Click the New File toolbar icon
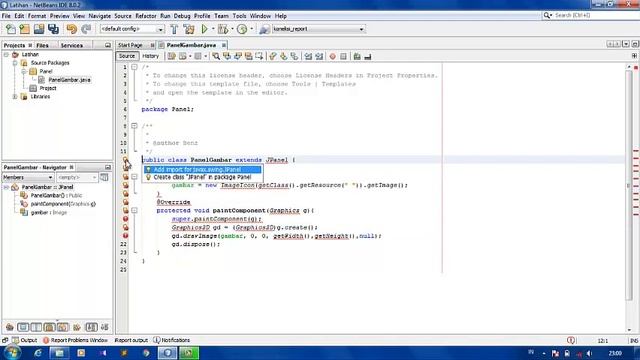The width and height of the screenshot is (640, 360). coord(11,29)
